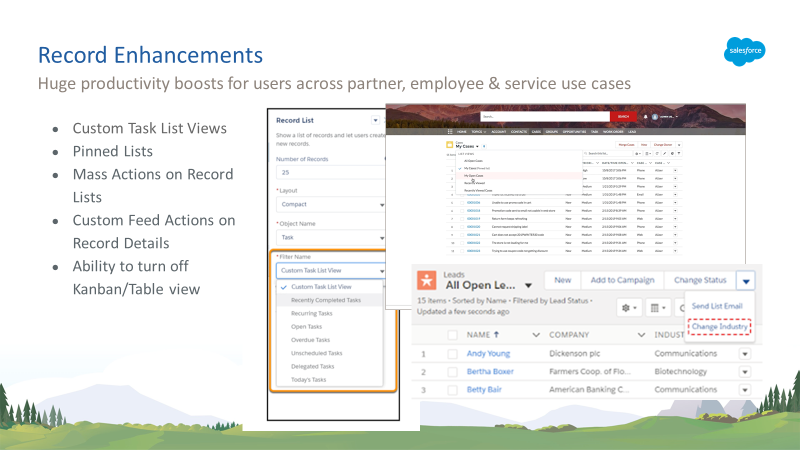Viewport: 800px width, 450px height.
Task: Open the Object Name Task combobox
Action: click(331, 237)
